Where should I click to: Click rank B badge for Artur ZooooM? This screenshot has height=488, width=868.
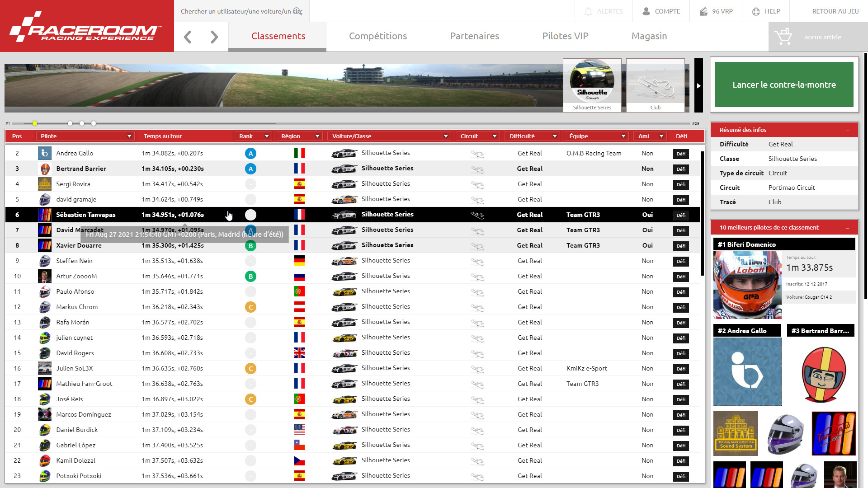[x=250, y=277]
